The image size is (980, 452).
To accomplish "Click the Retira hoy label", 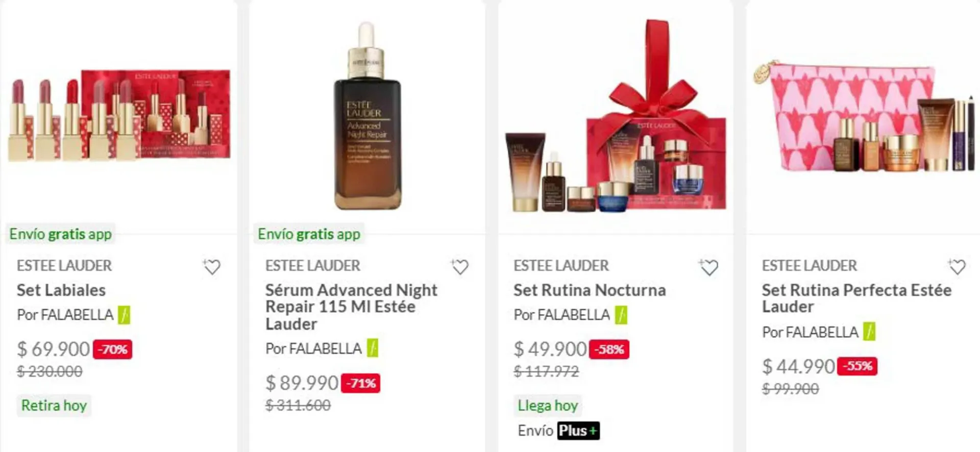I will pos(54,406).
